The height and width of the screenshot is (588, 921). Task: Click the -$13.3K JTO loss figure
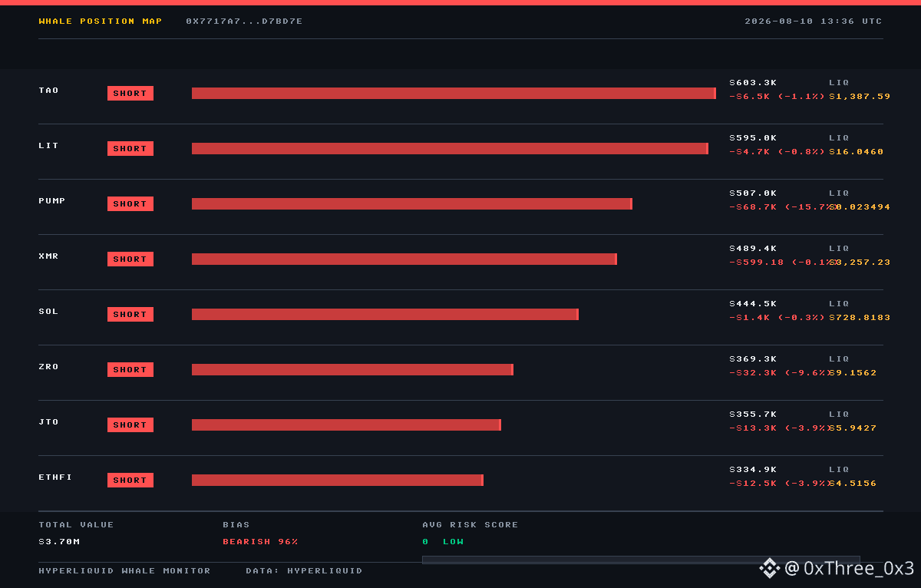[x=753, y=428]
